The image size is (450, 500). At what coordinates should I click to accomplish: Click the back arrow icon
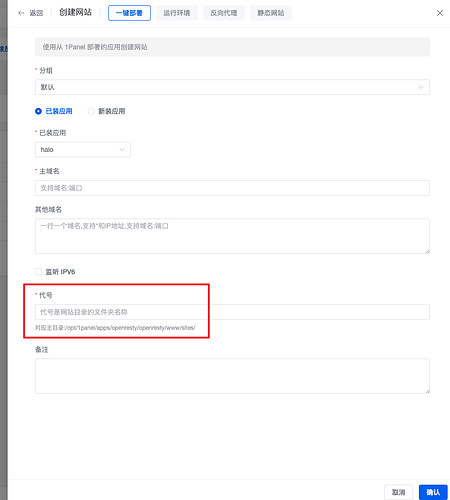point(21,13)
